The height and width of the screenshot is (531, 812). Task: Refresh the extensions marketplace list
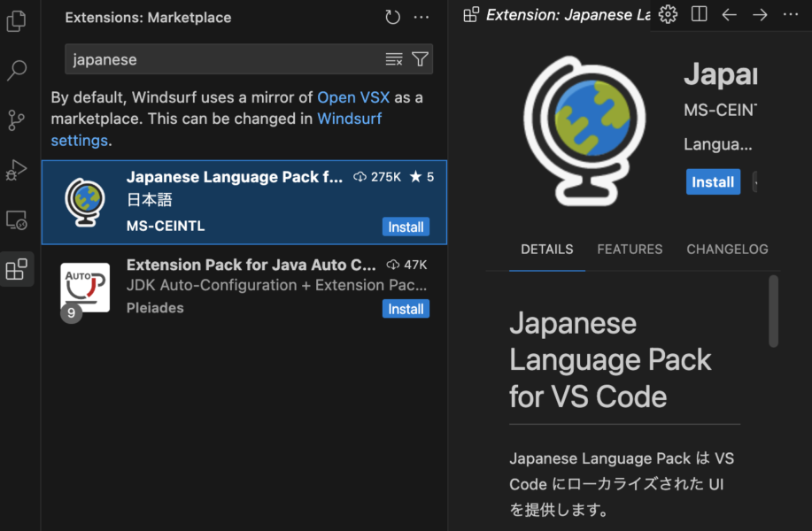pyautogui.click(x=392, y=17)
